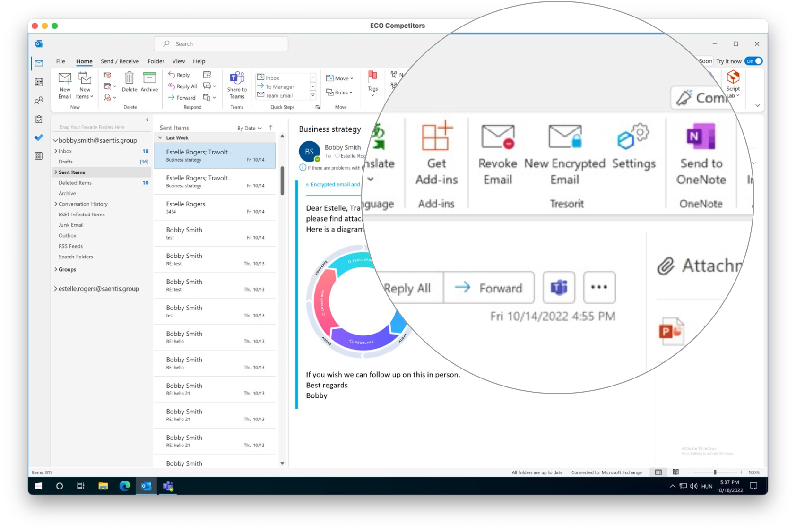Click New Encrypted Email button
Screen dimensions: 796x532
click(x=564, y=154)
